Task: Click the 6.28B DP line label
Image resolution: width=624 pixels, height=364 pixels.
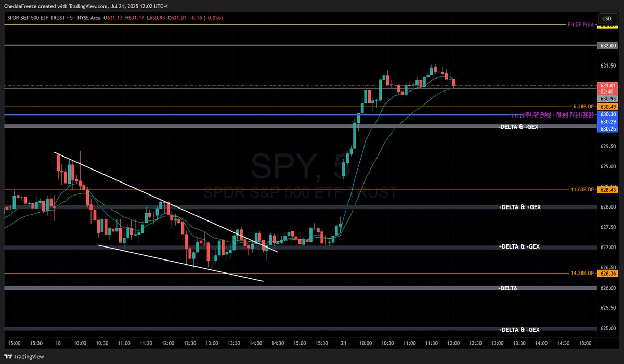Action: coord(584,107)
